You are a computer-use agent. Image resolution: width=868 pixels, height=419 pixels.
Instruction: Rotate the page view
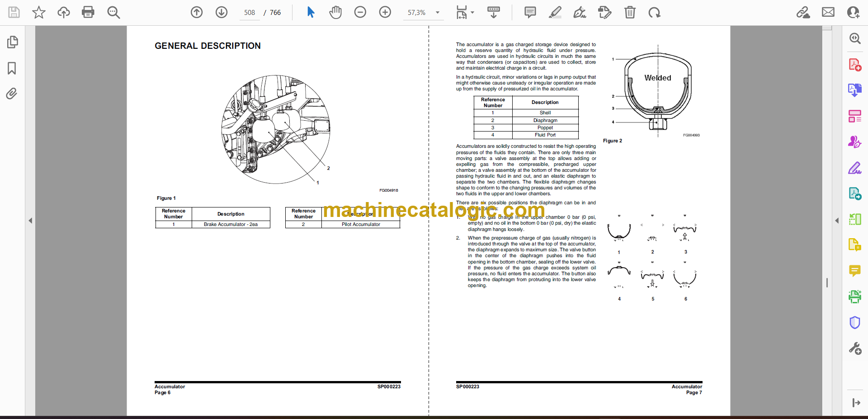click(654, 12)
